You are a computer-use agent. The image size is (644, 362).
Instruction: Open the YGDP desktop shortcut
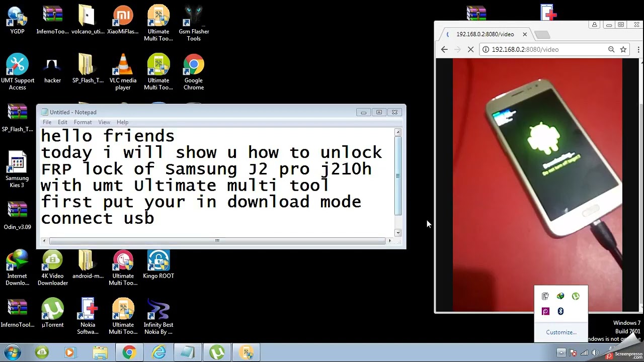click(x=17, y=20)
